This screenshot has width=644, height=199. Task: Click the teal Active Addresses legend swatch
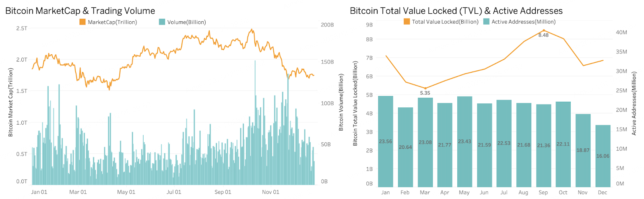click(x=486, y=22)
